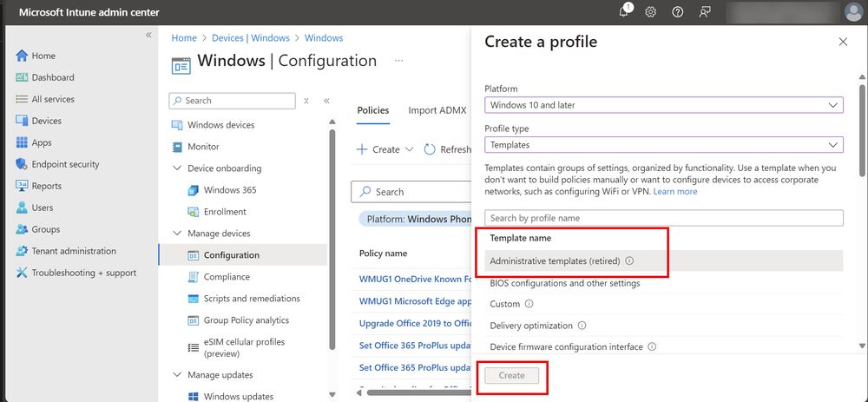The image size is (868, 402).
Task: Open eSIM cellular profiles (preview)
Action: [x=244, y=348]
